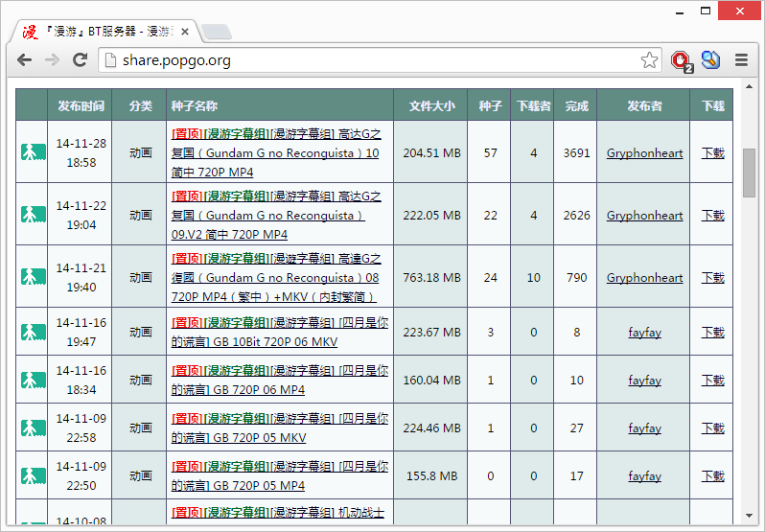Screen dimensions: 765x532
Task: Click the vertical scrollbar thumb
Action: (x=749, y=173)
